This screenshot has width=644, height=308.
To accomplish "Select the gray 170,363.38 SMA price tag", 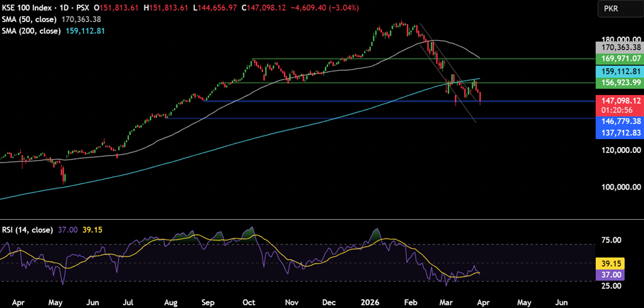I will pos(619,47).
